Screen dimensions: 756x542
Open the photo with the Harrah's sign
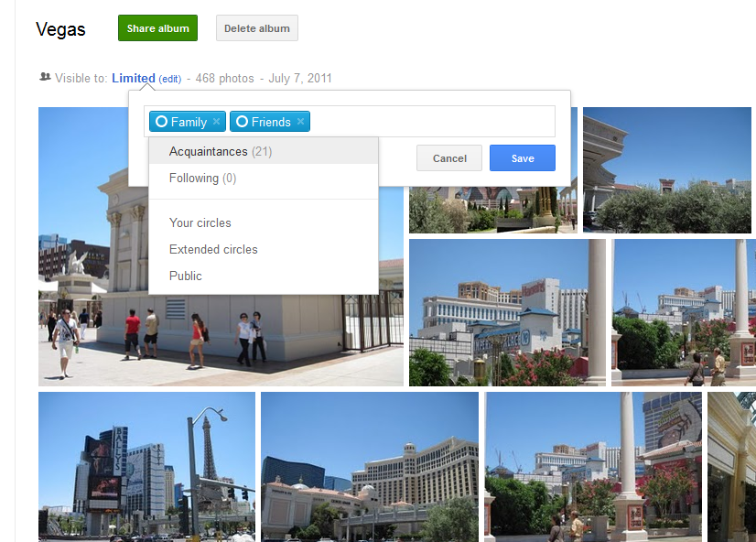[507, 312]
